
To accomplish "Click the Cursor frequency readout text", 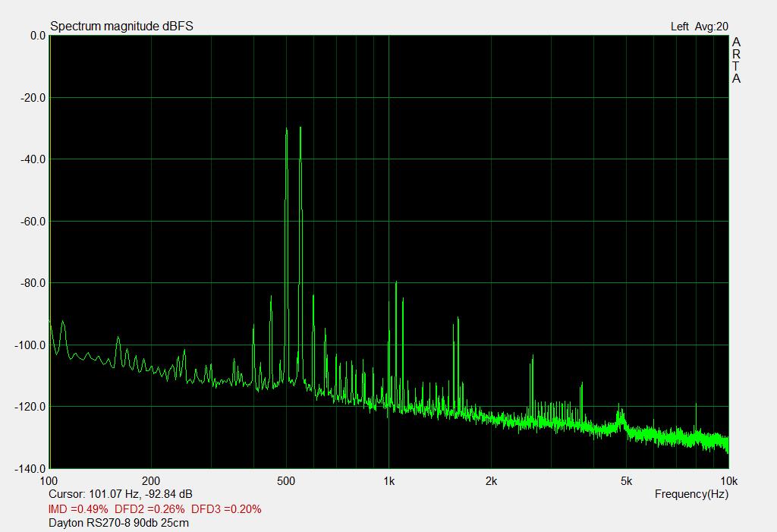I will (x=120, y=494).
